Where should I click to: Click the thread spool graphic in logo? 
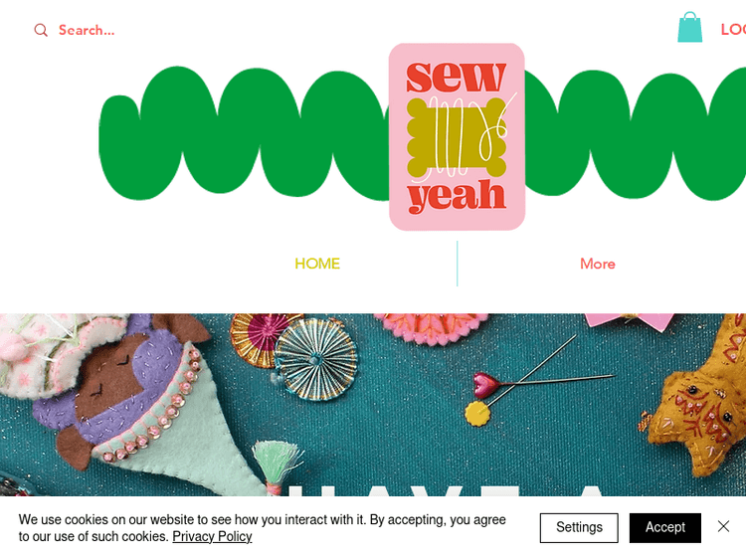click(457, 137)
